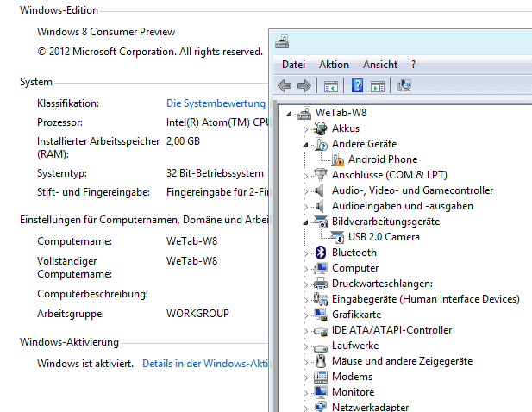Collapse the Andere Geräte category
Image resolution: width=532 pixels, height=412 pixels.
[x=305, y=145]
